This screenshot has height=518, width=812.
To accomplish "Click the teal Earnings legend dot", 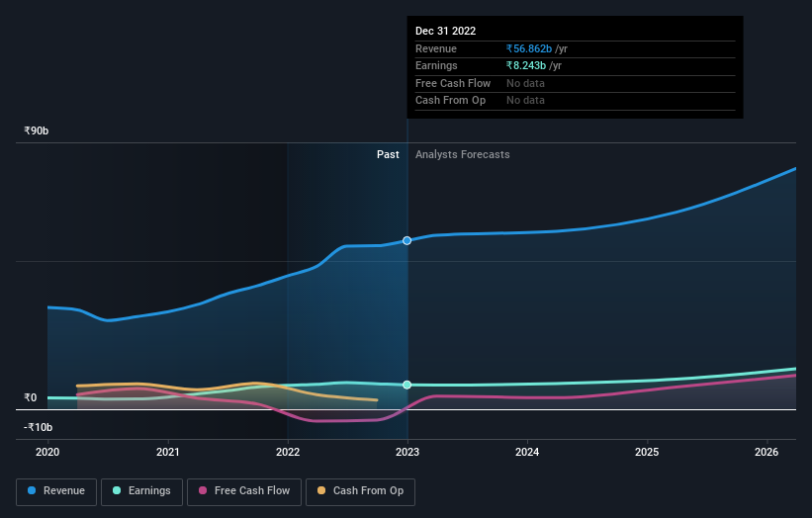I will coord(117,490).
